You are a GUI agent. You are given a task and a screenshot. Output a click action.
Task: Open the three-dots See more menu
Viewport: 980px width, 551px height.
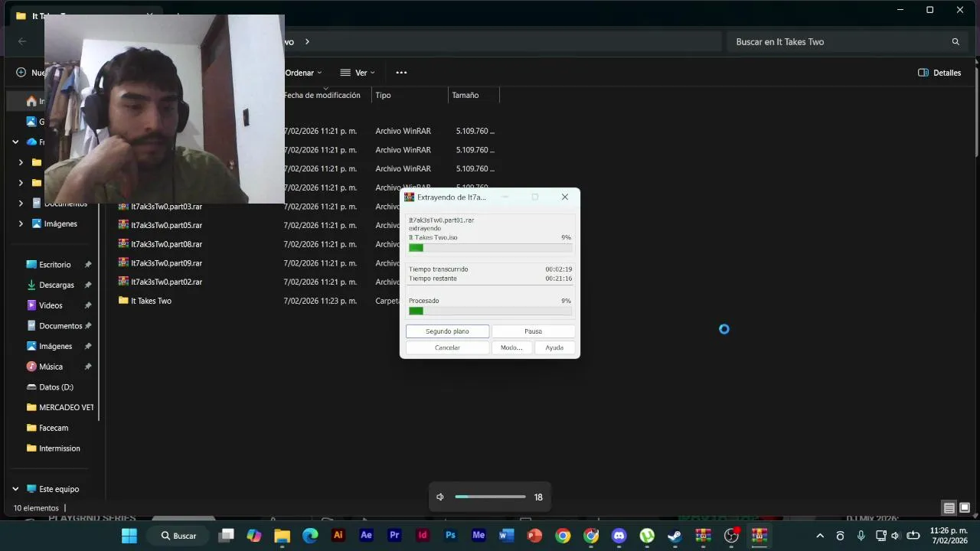401,73
